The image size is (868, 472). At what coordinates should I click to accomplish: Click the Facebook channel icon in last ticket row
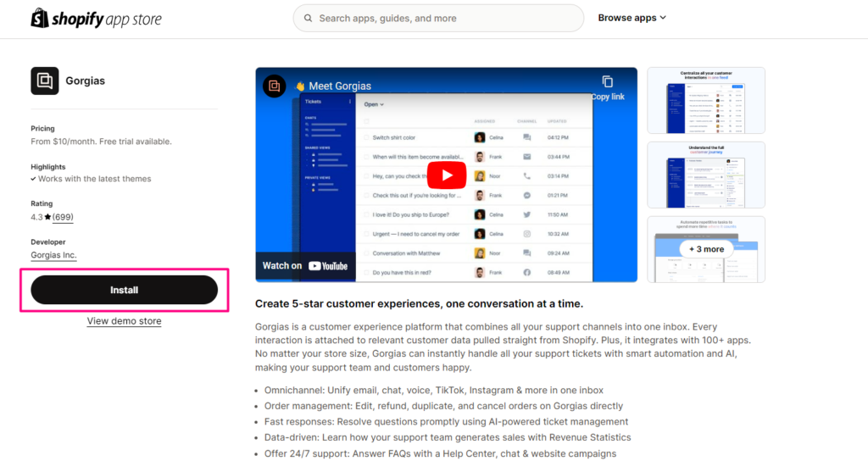527,272
